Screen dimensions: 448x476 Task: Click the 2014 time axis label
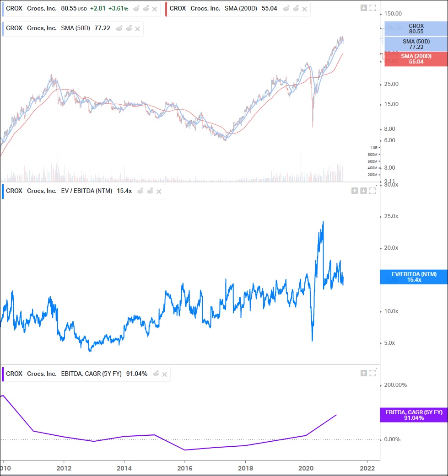pos(124,468)
